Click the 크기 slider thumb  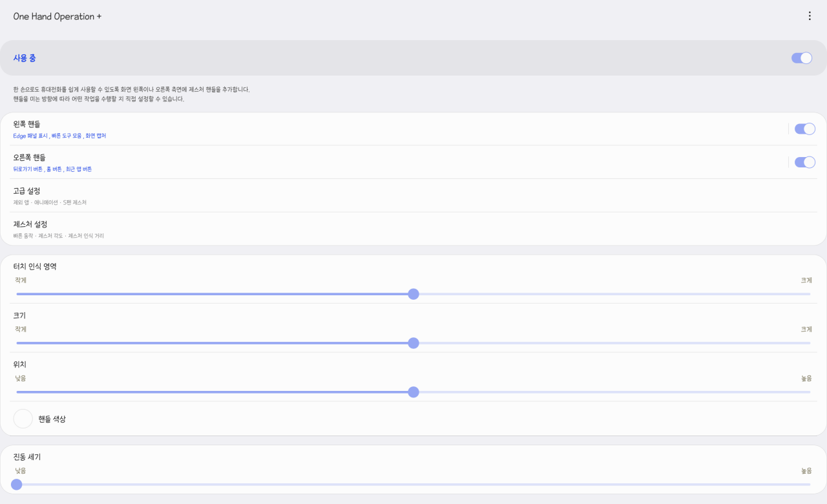pos(413,343)
